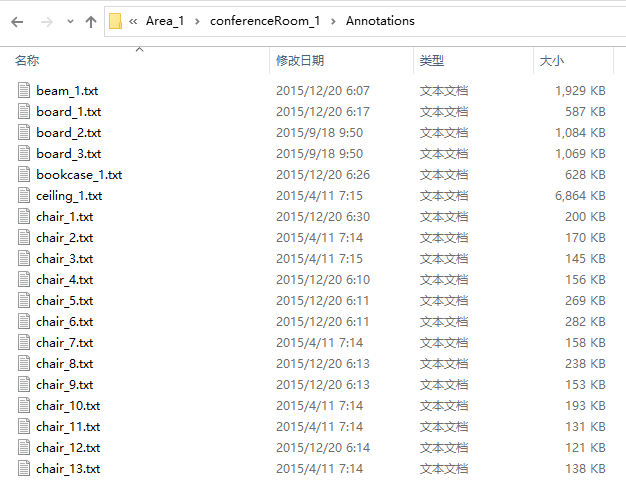Image resolution: width=626 pixels, height=480 pixels.
Task: Click the chair_2.txt file icon
Action: click(24, 237)
